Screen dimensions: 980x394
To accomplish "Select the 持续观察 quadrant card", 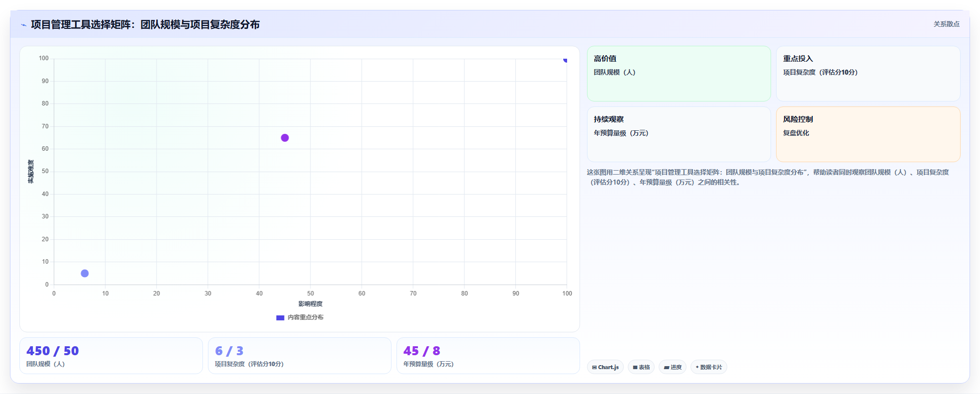I will point(679,134).
